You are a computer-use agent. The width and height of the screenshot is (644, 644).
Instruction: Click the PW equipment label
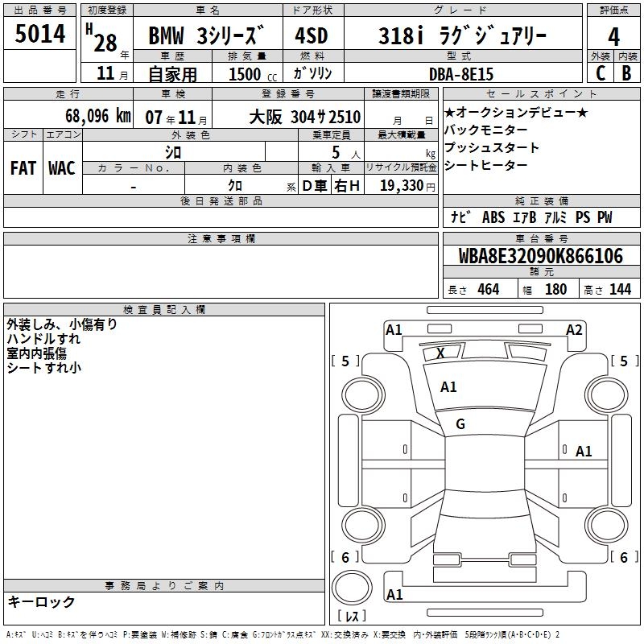click(x=605, y=217)
